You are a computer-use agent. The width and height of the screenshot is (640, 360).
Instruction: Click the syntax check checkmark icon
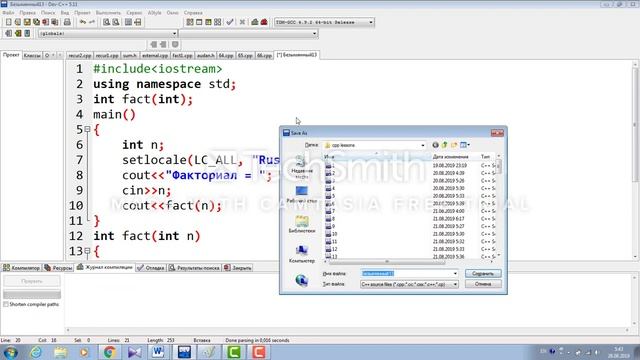click(x=230, y=22)
